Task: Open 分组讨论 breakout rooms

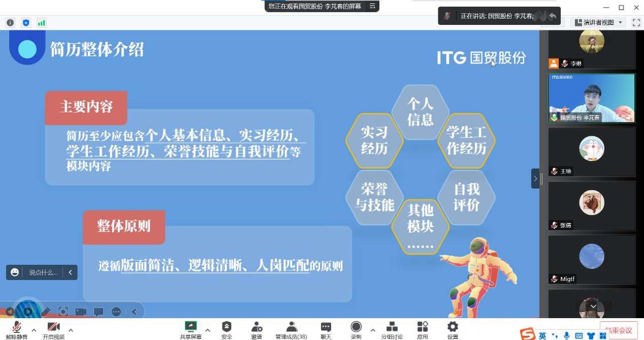Action: point(392,330)
